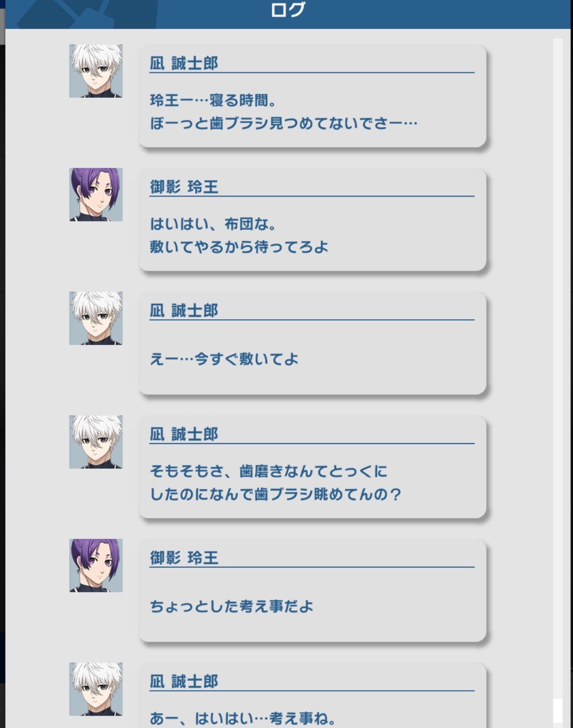Click the vertical scrollbar track near the top
The image size is (573, 728).
click(558, 100)
